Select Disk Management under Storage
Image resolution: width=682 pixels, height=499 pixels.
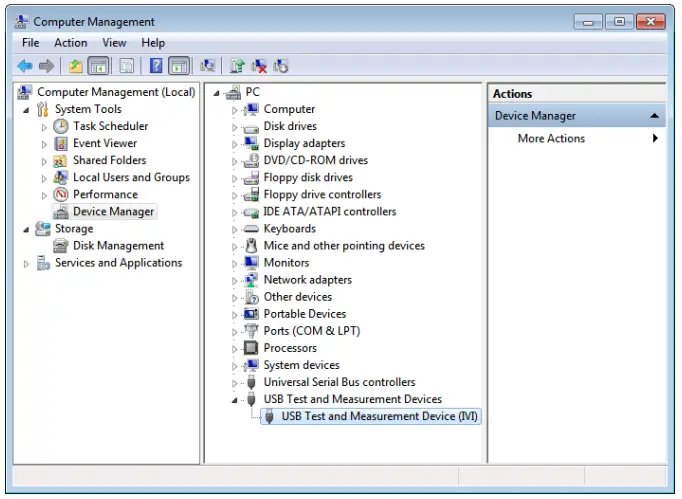click(118, 246)
